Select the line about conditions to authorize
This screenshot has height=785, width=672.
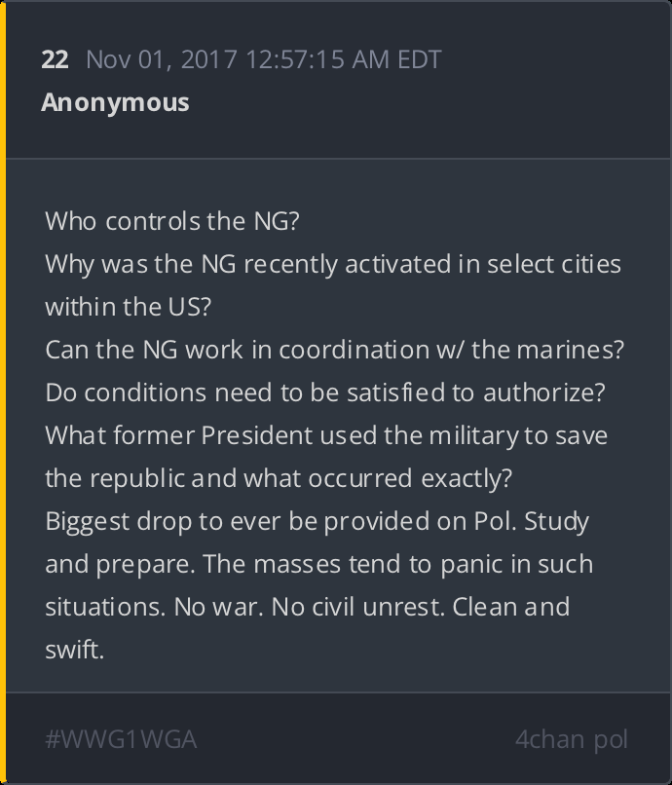[x=319, y=392]
